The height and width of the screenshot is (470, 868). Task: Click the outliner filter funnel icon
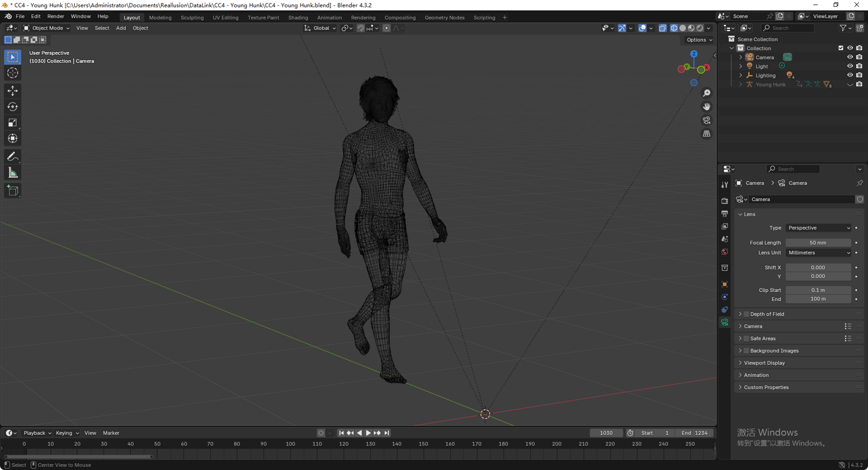point(843,28)
